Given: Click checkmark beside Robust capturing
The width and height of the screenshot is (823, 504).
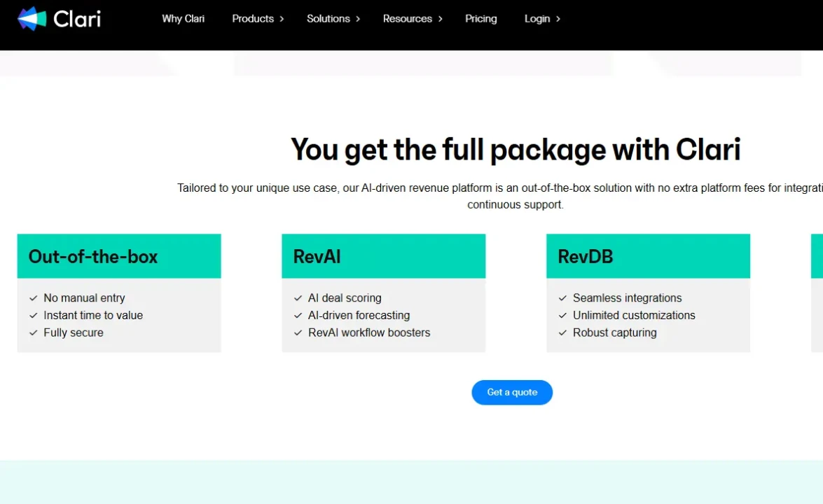Looking at the screenshot, I should [562, 332].
